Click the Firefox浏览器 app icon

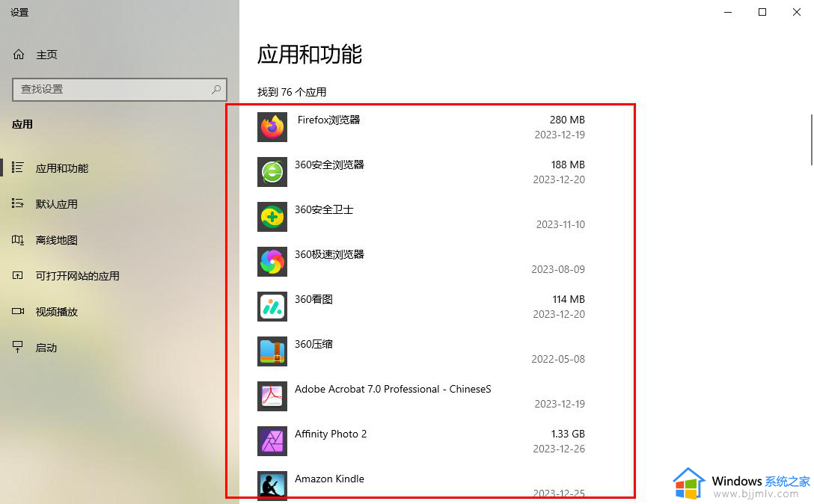point(272,127)
